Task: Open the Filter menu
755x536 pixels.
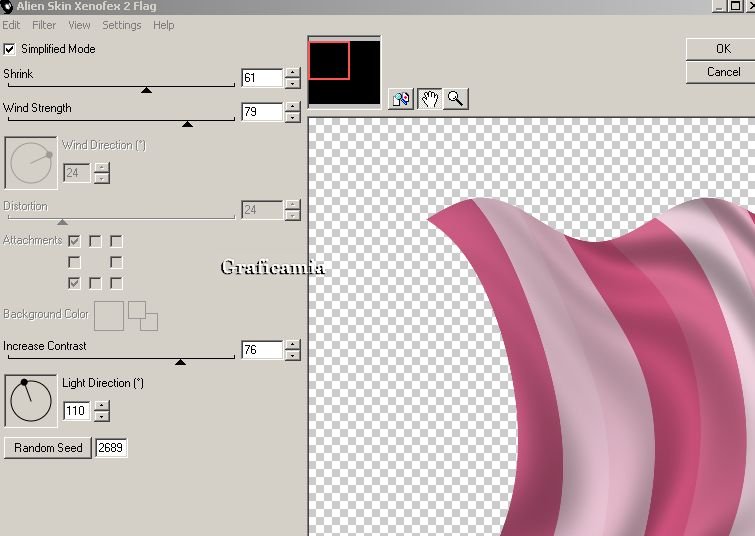Action: 44,25
